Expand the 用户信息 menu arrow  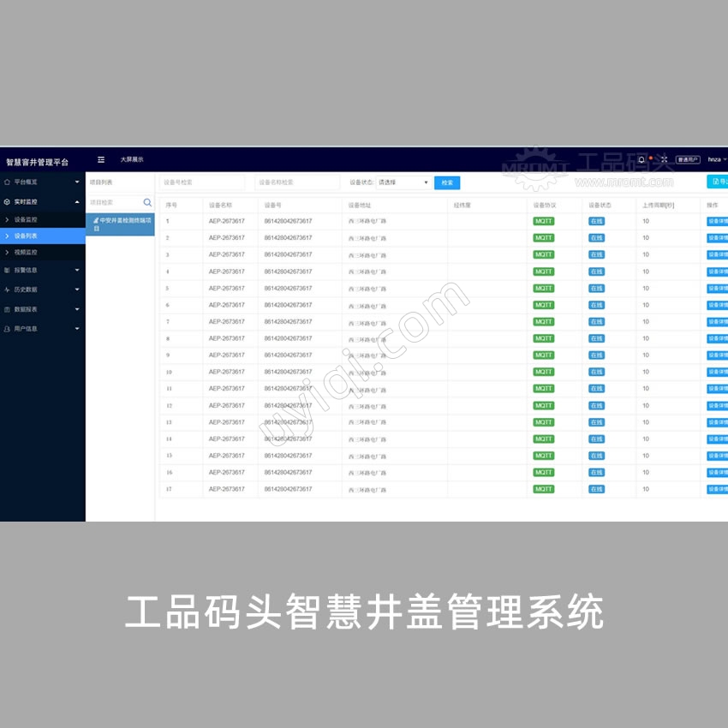coord(77,329)
